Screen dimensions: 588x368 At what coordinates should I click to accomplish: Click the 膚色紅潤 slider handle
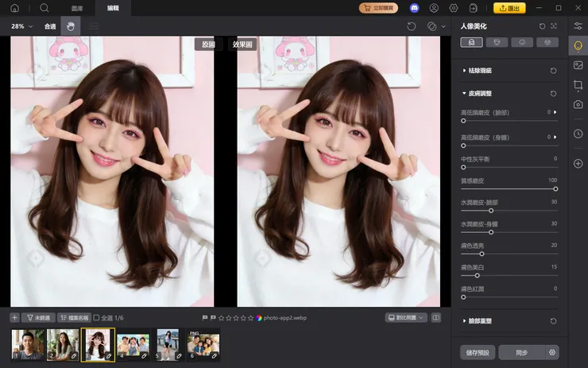[463, 297]
